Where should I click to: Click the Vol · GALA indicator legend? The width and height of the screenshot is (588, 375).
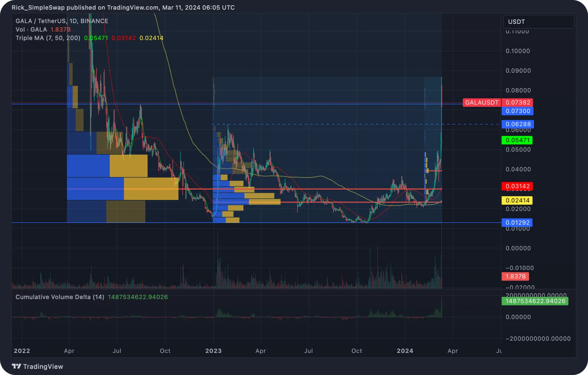(31, 29)
